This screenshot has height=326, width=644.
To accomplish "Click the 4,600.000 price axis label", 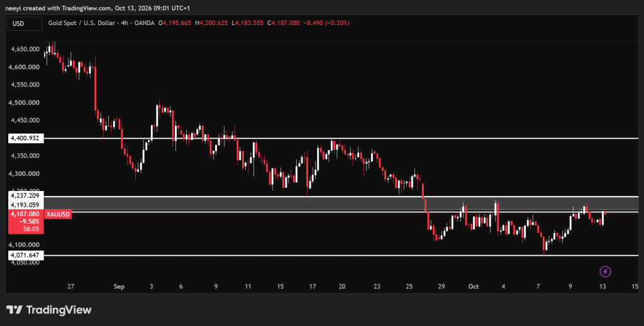I will pyautogui.click(x=24, y=67).
